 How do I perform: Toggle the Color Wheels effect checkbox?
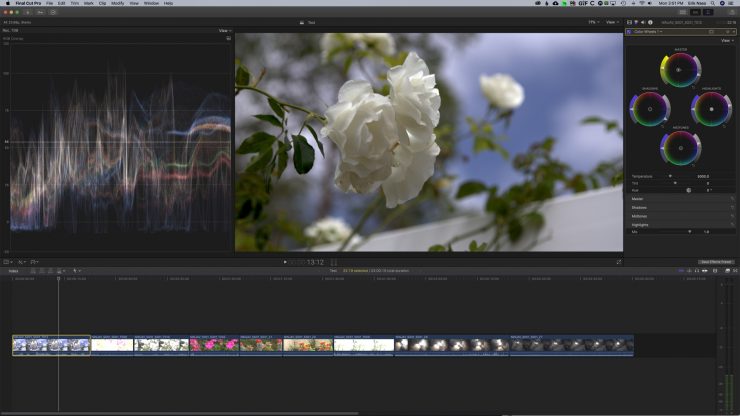coord(630,31)
